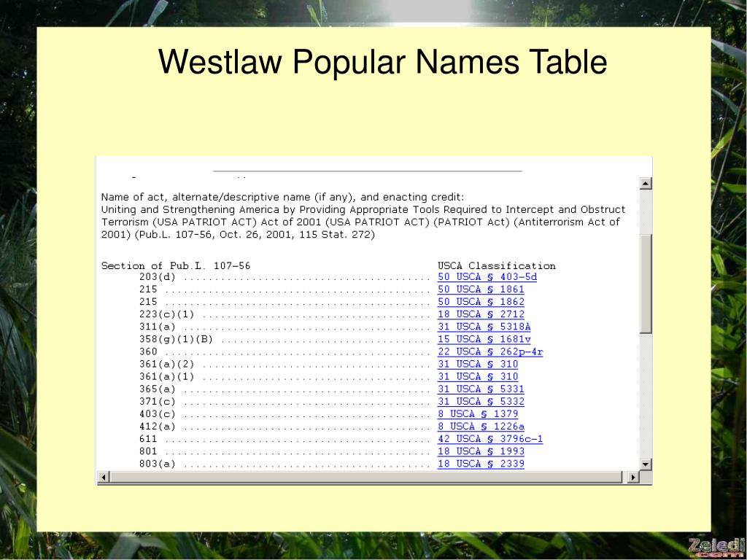The width and height of the screenshot is (747, 560).
Task: Click the vertical scrollbar down arrow
Action: pyautogui.click(x=646, y=464)
